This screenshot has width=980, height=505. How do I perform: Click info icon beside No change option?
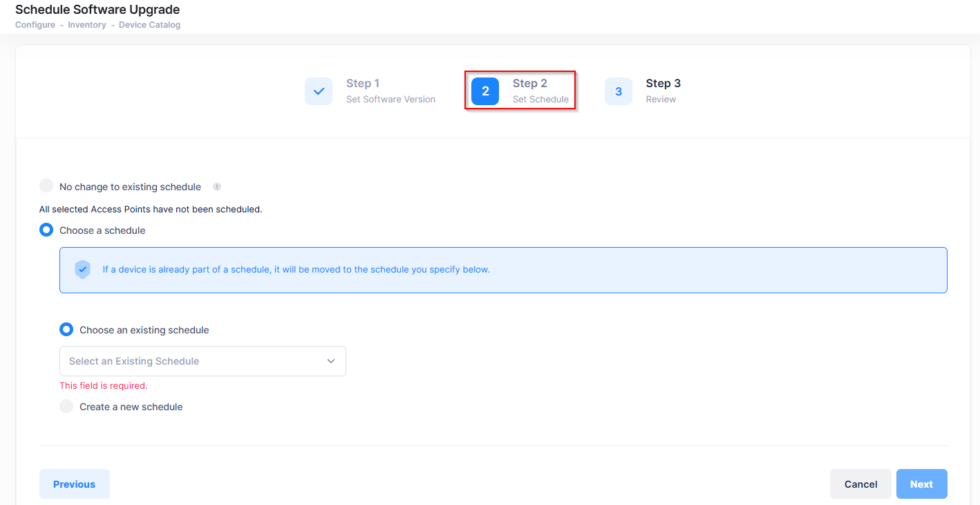(x=217, y=187)
